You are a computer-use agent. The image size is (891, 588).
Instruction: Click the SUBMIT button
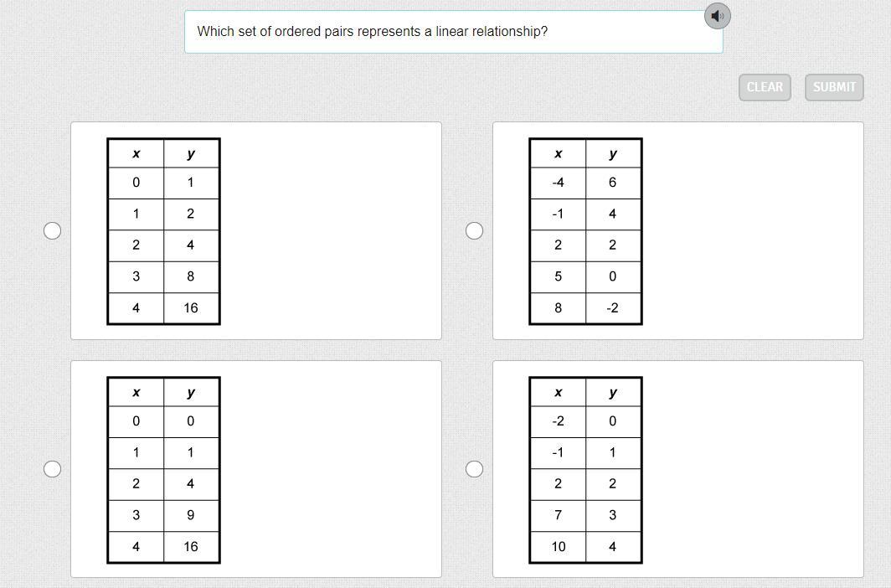(x=833, y=87)
